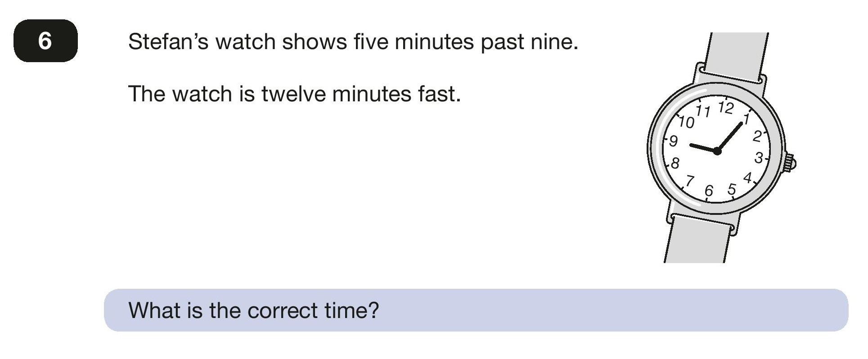The height and width of the screenshot is (359, 868).
Task: Click the number 11 on the watch dial
Action: 703,111
